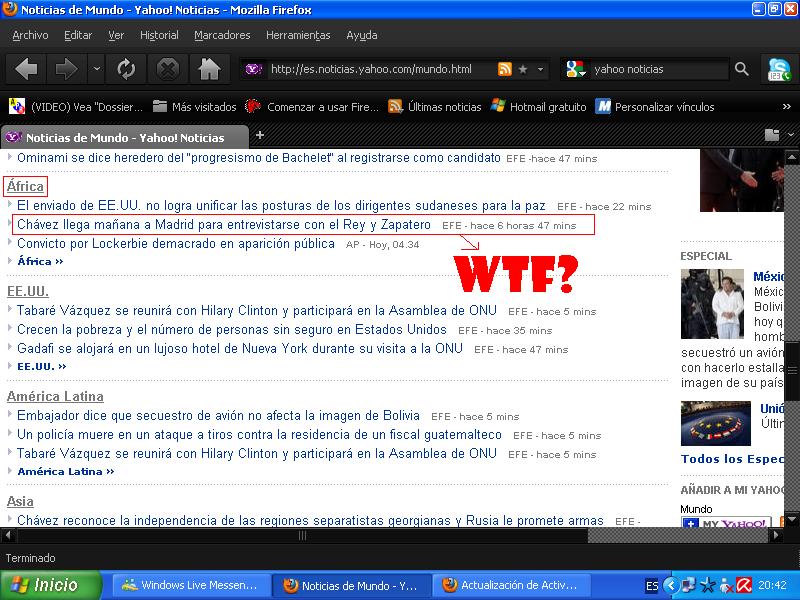Open the Personalizar vínculos bookmark
This screenshot has width=800, height=600.
(x=655, y=107)
